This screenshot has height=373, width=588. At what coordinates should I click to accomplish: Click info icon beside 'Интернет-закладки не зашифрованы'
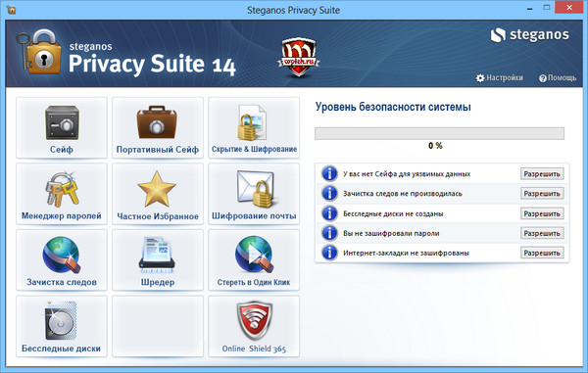tap(329, 253)
